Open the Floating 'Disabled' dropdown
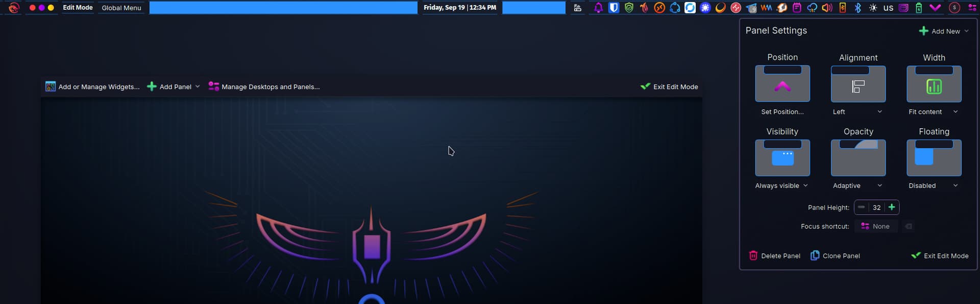The image size is (980, 304). pyautogui.click(x=933, y=186)
